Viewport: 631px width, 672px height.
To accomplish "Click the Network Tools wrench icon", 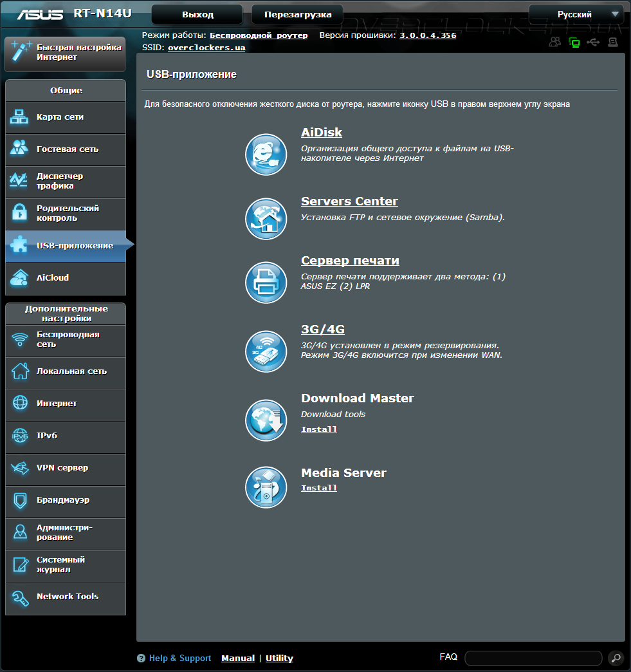I will 20,598.
